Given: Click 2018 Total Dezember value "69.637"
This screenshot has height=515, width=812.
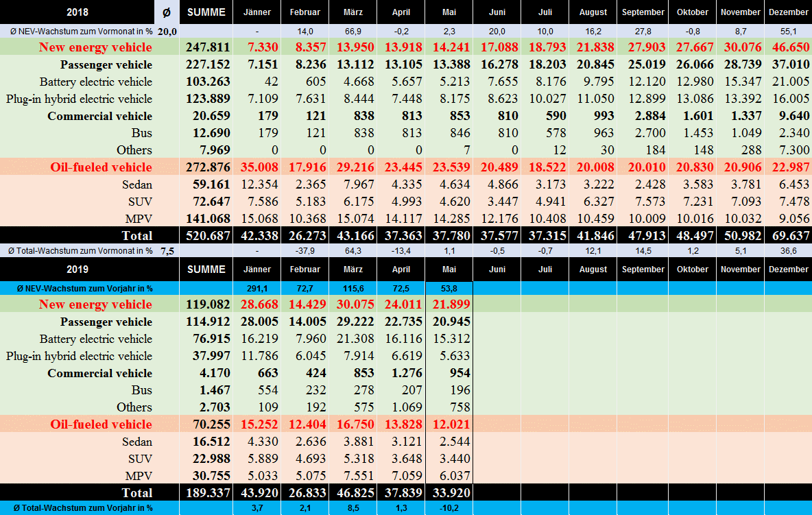Looking at the screenshot, I should coord(790,235).
